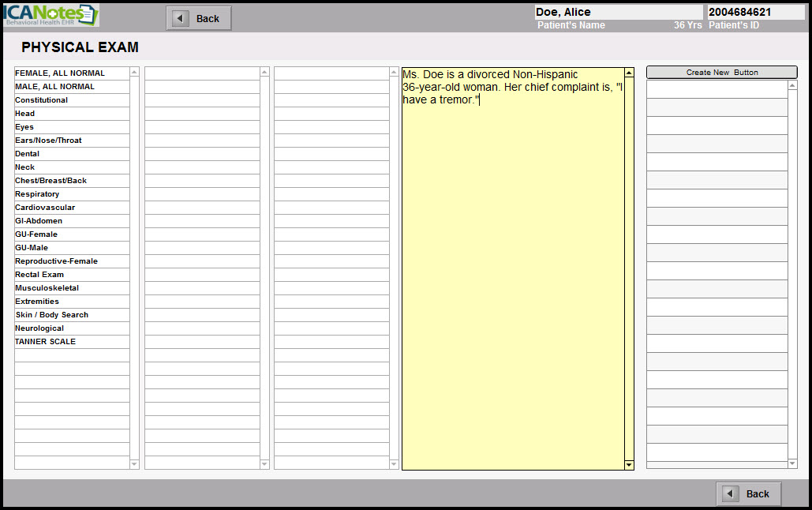Select MALE, ALL NORMAL entry
Image resolution: width=812 pixels, height=510 pixels.
point(55,87)
